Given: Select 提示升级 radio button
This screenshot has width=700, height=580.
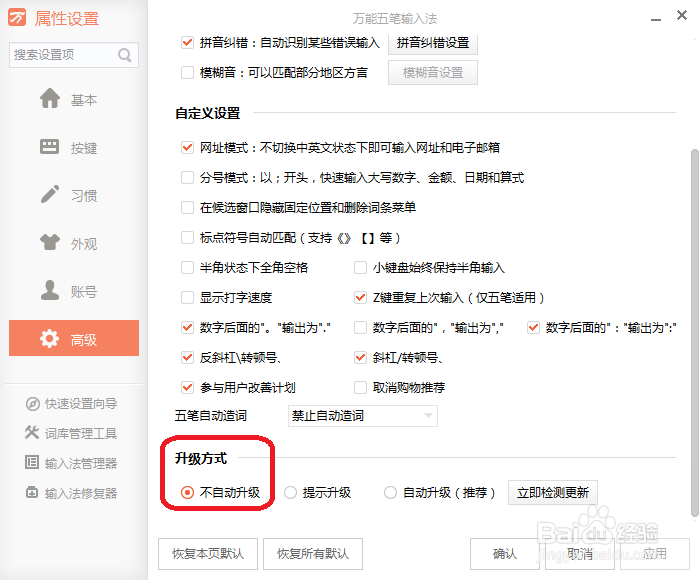Looking at the screenshot, I should click(291, 492).
